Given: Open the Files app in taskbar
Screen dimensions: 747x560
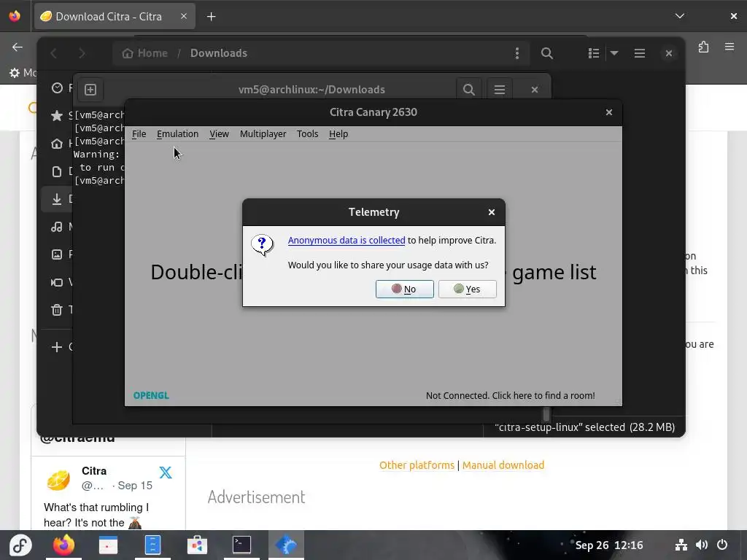Looking at the screenshot, I should (x=152, y=545).
